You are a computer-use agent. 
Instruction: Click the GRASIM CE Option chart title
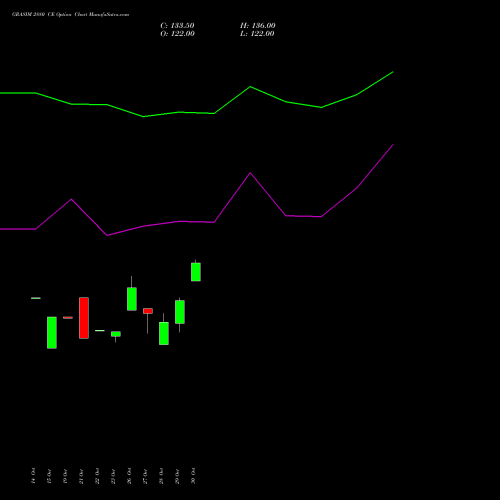pyautogui.click(x=70, y=15)
